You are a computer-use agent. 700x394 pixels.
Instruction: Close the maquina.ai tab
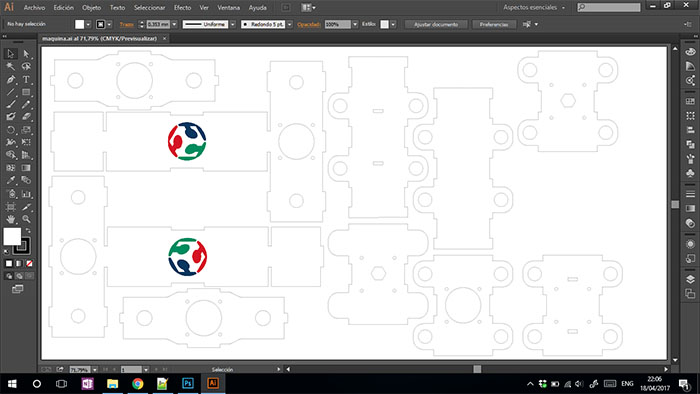(x=164, y=39)
